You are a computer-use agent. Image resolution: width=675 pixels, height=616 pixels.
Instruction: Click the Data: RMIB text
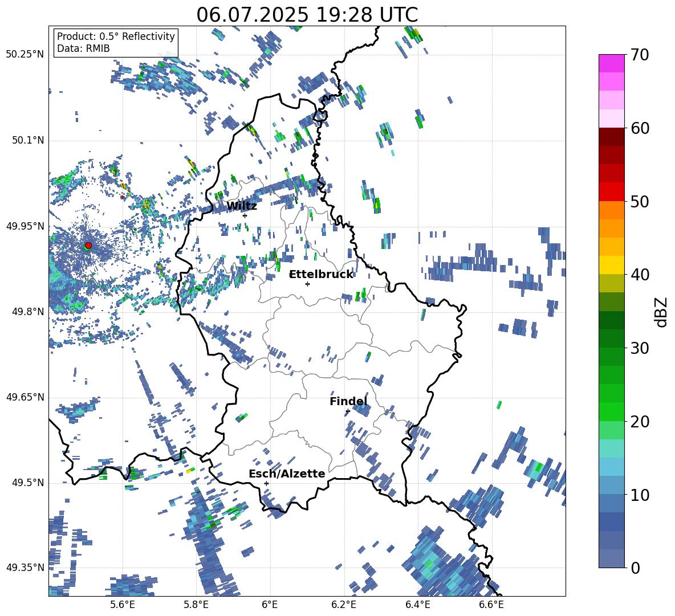[x=83, y=48]
